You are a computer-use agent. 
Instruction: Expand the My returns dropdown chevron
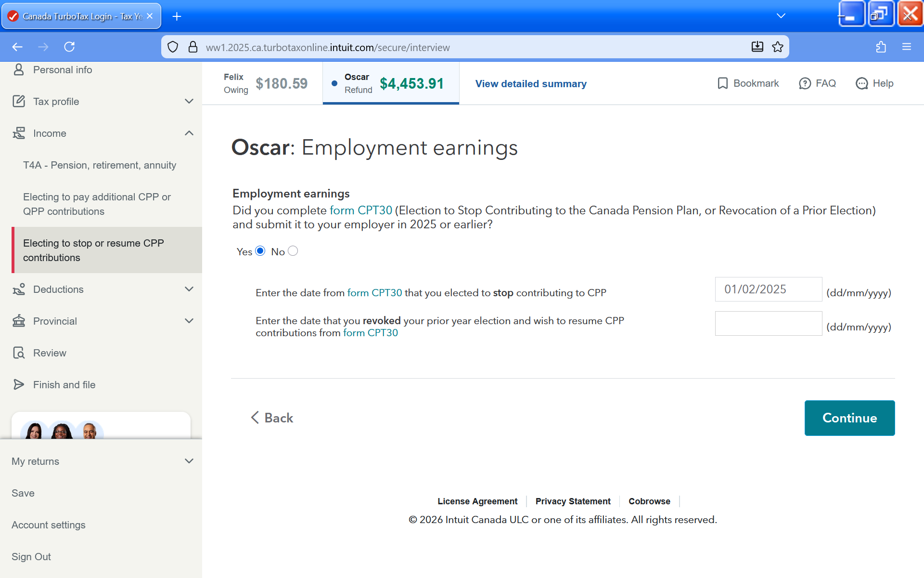[x=189, y=461]
